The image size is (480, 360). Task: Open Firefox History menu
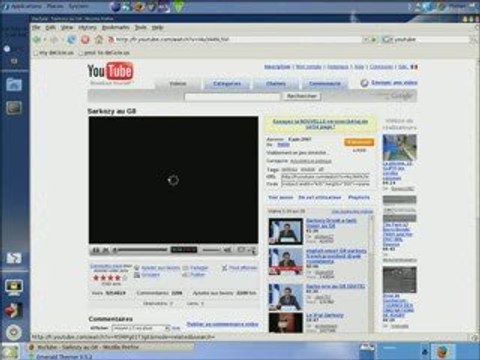[87, 27]
